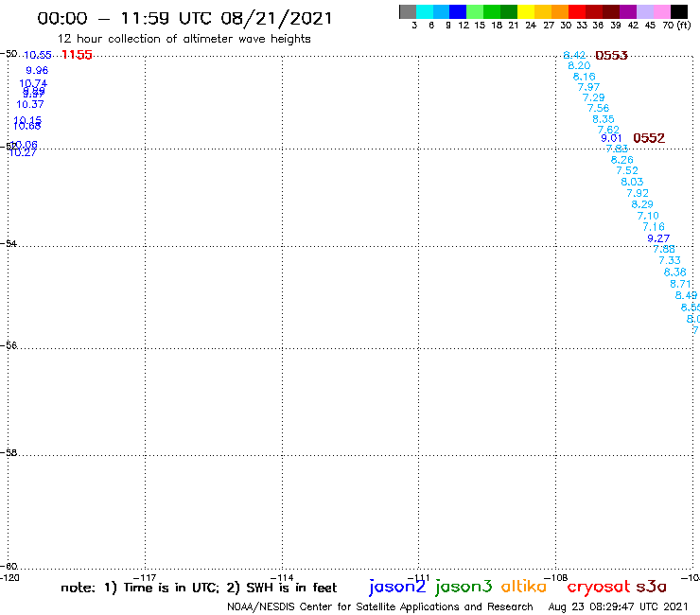Pick the black swatch at the legend's end
This screenshot has height=615, width=700.
pyautogui.click(x=678, y=11)
